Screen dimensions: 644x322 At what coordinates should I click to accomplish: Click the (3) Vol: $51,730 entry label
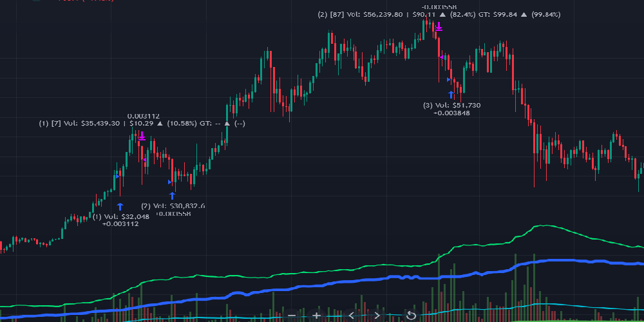pyautogui.click(x=451, y=105)
